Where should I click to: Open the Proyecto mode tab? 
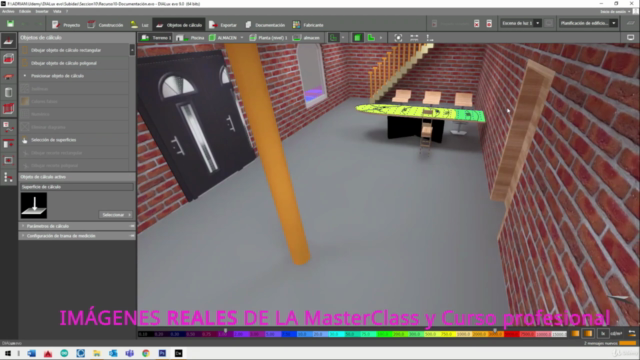pos(66,25)
